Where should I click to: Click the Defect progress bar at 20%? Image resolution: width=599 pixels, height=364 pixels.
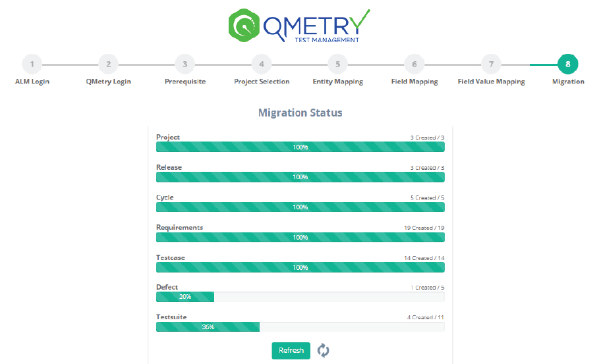(x=300, y=297)
